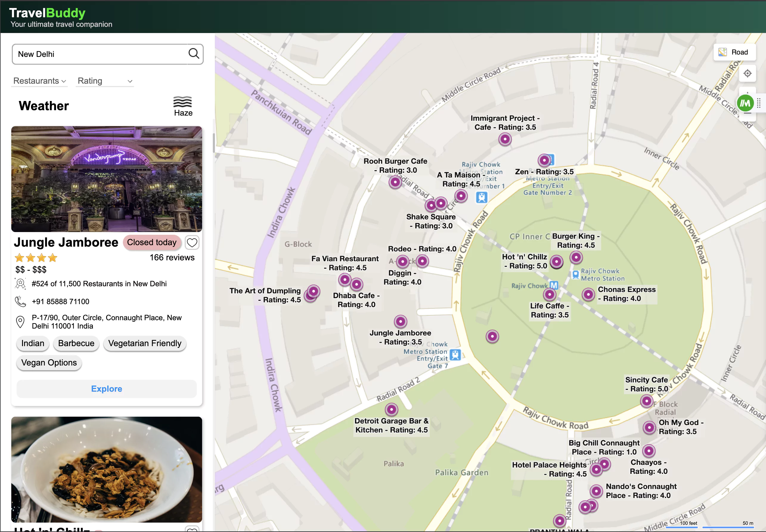This screenshot has height=532, width=766.
Task: Click the search magnifier icon
Action: pos(194,53)
